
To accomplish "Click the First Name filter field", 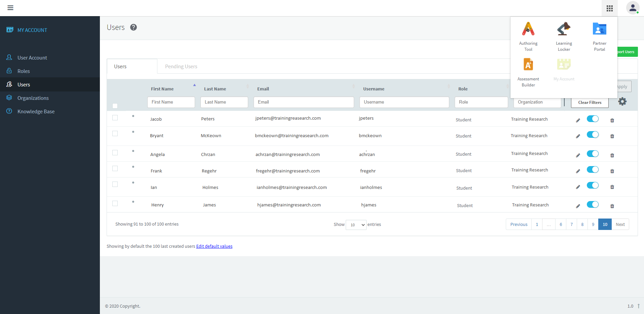I will point(171,102).
